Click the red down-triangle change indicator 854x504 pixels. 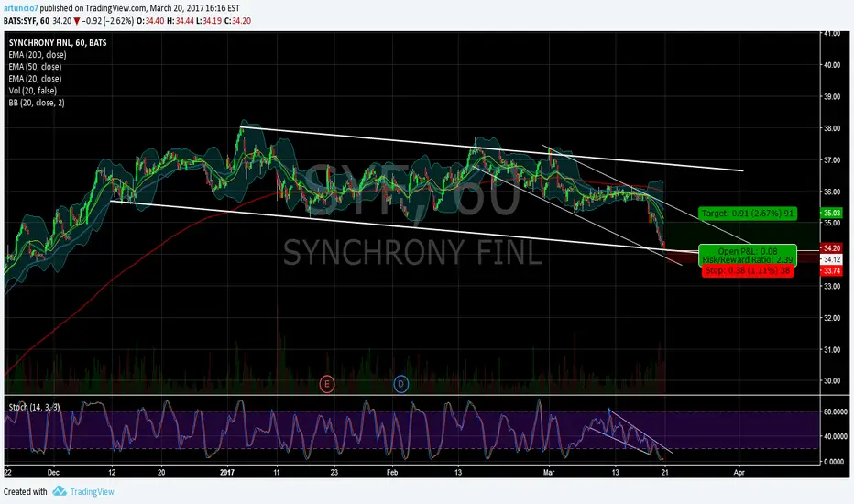(77, 21)
